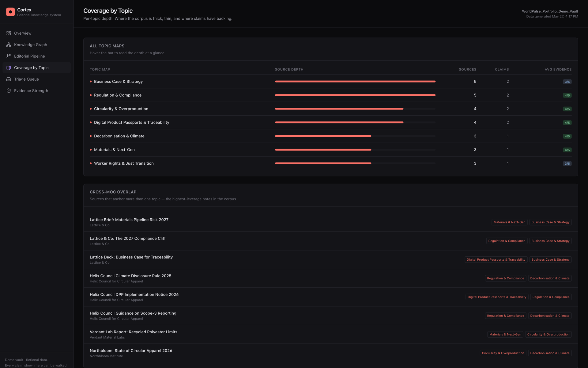
Task: Open Helix Council Climate Disclosure Rule 2025
Action: [x=130, y=276]
